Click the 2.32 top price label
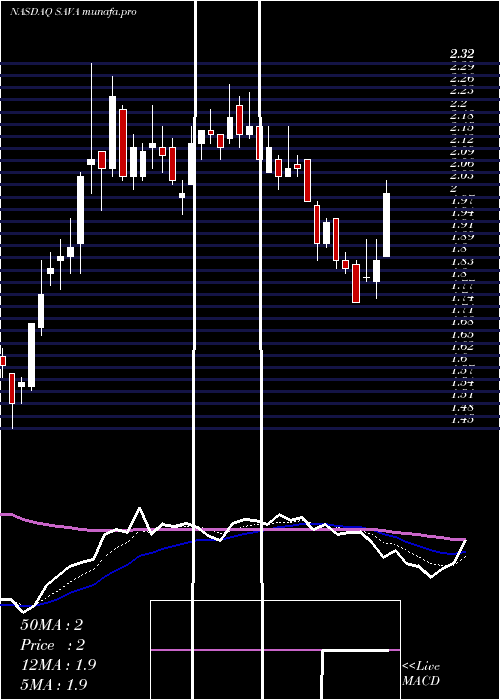 (462, 54)
